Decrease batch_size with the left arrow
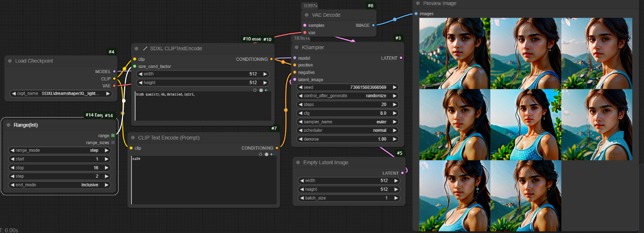This screenshot has width=644, height=233. tap(301, 198)
